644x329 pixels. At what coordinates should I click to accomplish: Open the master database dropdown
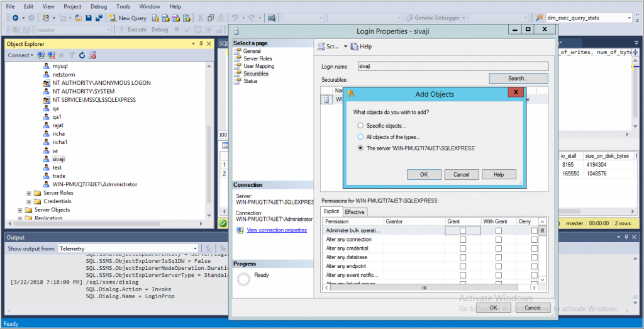click(108, 30)
